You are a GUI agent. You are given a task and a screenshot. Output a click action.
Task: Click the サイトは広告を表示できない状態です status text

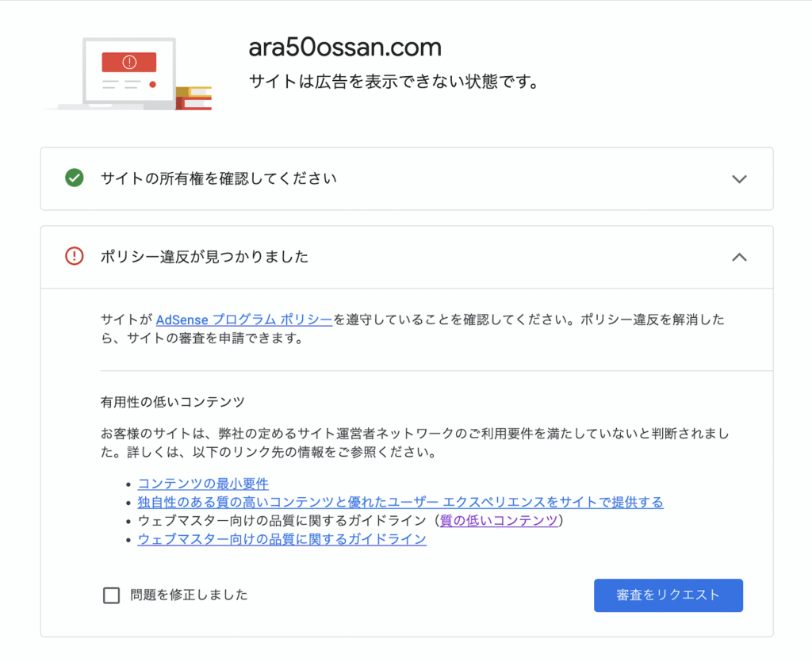pos(393,82)
